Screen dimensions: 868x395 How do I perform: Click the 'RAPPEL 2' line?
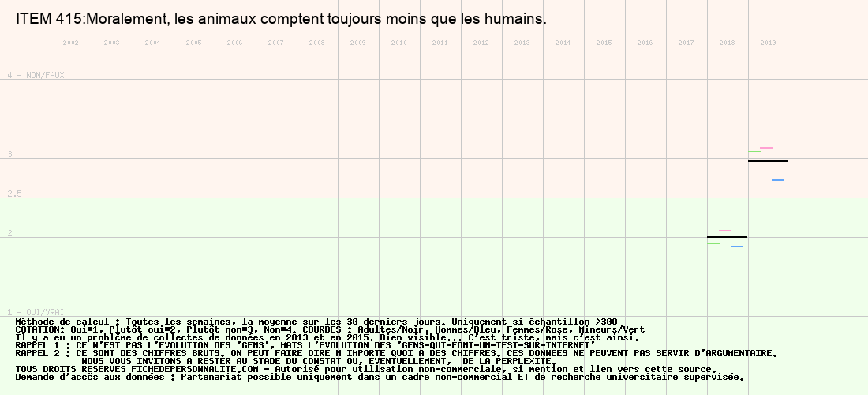click(396, 353)
